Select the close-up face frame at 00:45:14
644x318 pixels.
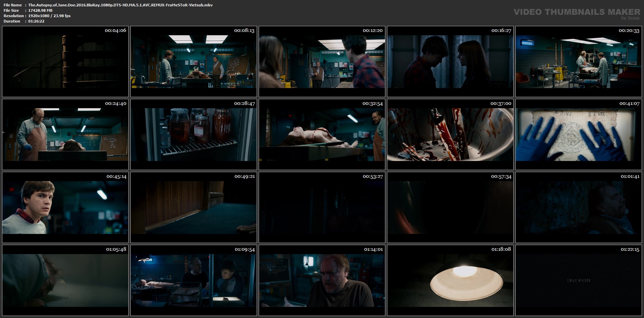tap(65, 207)
